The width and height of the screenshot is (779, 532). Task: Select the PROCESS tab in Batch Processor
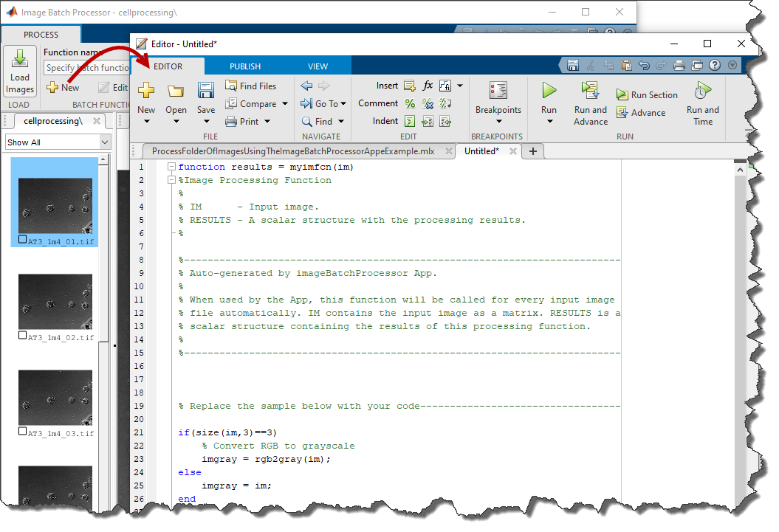(41, 35)
